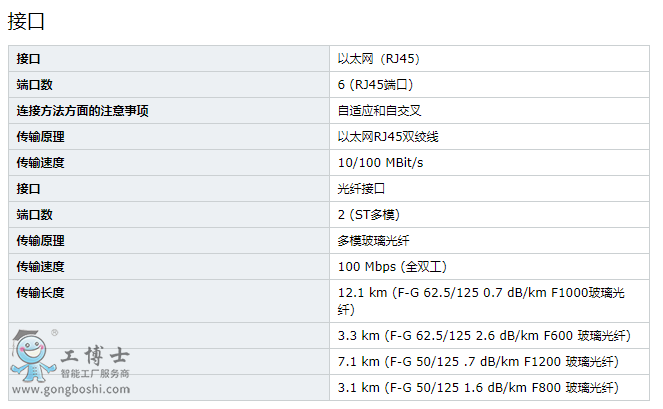Select the 传输长度 row label
Screen dimensions: 663x409
point(40,293)
